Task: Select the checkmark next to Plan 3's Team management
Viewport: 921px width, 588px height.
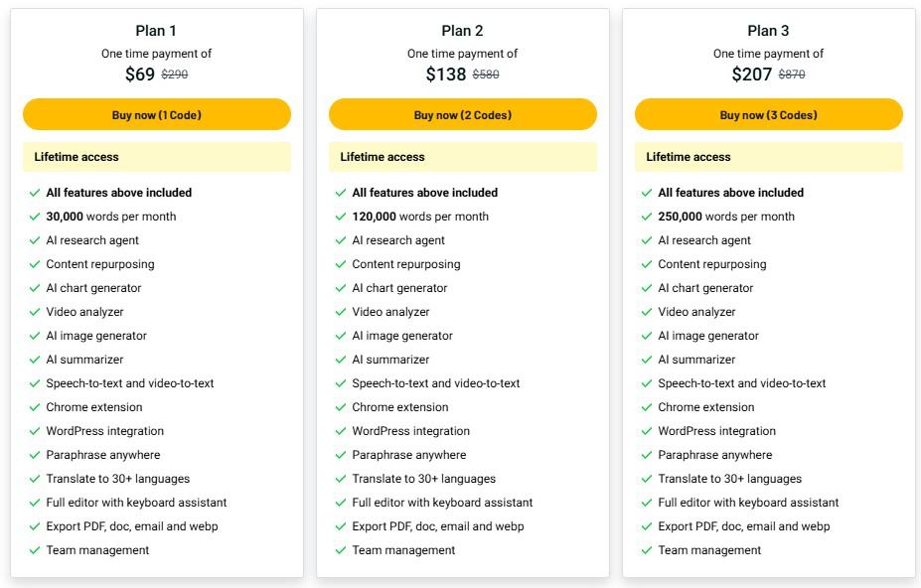Action: 646,550
